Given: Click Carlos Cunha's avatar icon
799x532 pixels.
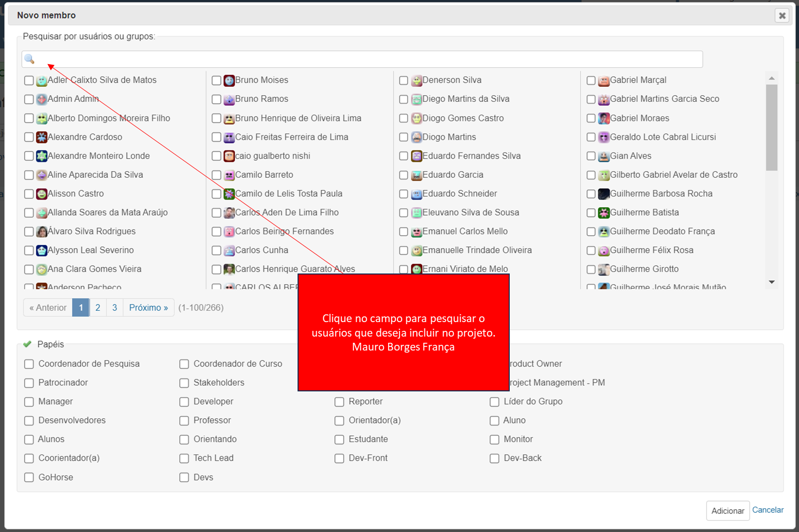Looking at the screenshot, I should click(229, 251).
